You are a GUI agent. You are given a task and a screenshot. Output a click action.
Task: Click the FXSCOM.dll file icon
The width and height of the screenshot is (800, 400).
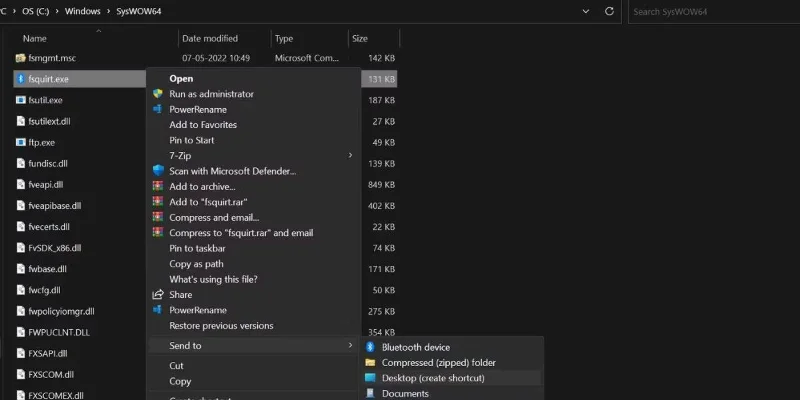point(20,374)
